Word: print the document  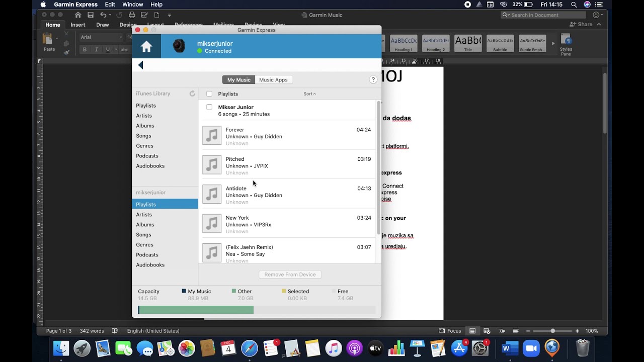tap(132, 15)
